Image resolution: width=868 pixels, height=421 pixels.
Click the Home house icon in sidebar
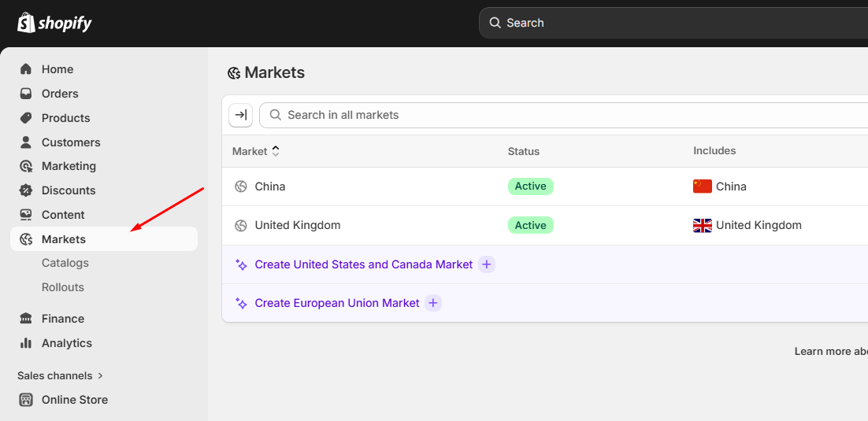25,69
